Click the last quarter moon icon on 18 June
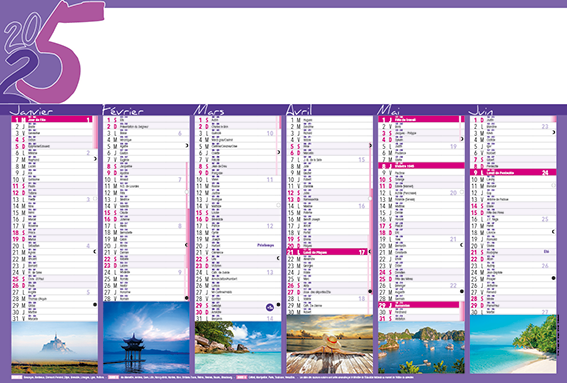 (x=554, y=231)
